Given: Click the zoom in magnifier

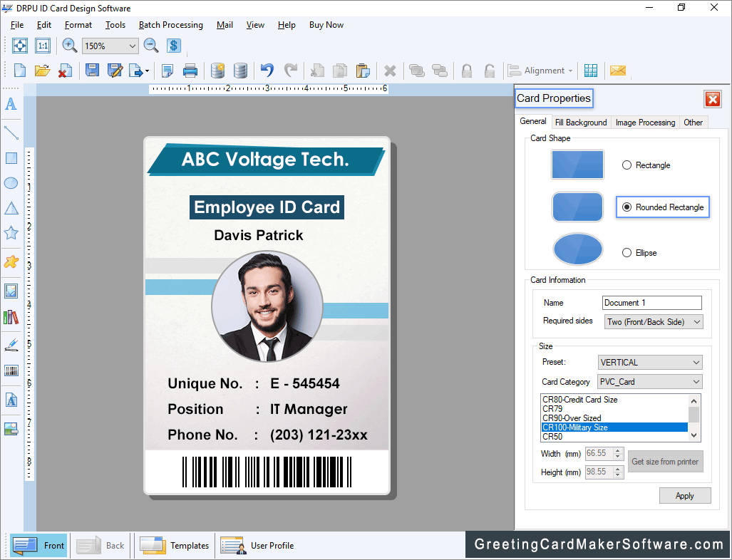Looking at the screenshot, I should click(x=70, y=46).
